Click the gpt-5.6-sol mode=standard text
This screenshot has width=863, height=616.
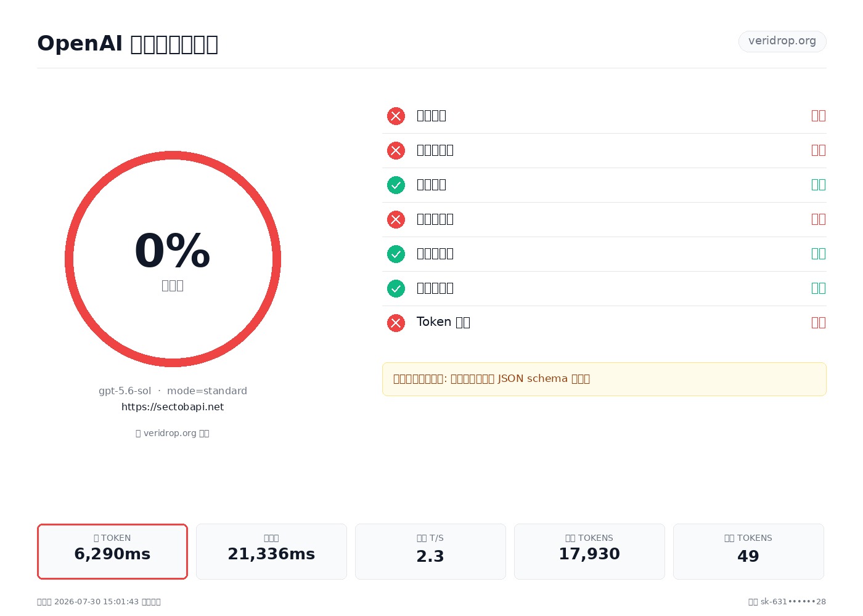(x=173, y=391)
